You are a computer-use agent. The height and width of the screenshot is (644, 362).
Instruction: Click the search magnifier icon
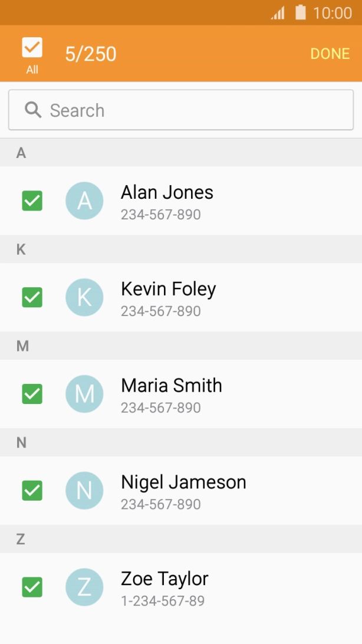(33, 110)
